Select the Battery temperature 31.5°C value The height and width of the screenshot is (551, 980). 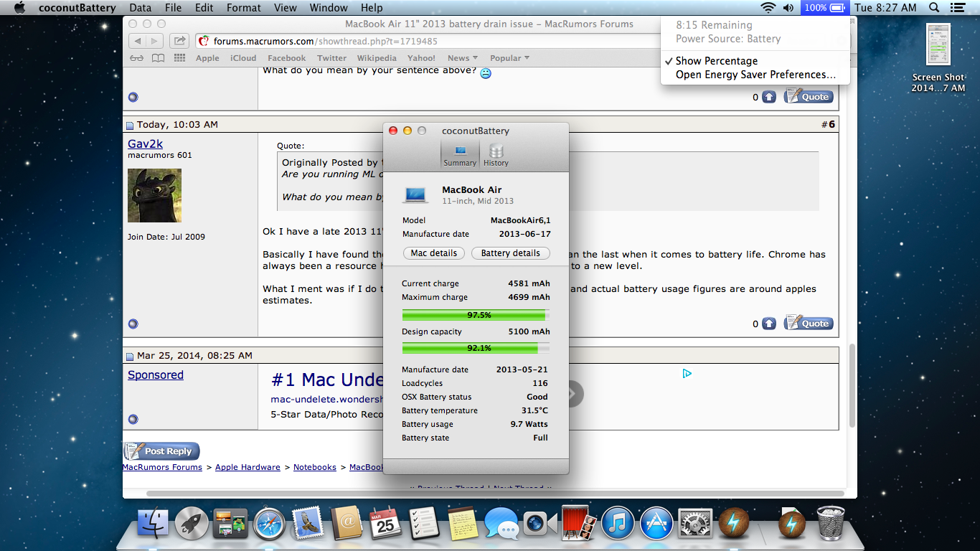tap(534, 410)
